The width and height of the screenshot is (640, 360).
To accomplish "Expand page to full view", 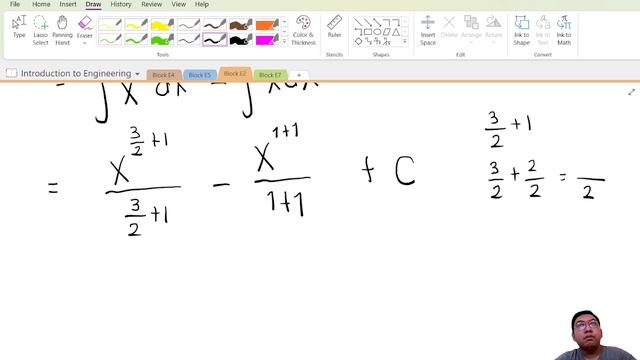I will (x=631, y=92).
